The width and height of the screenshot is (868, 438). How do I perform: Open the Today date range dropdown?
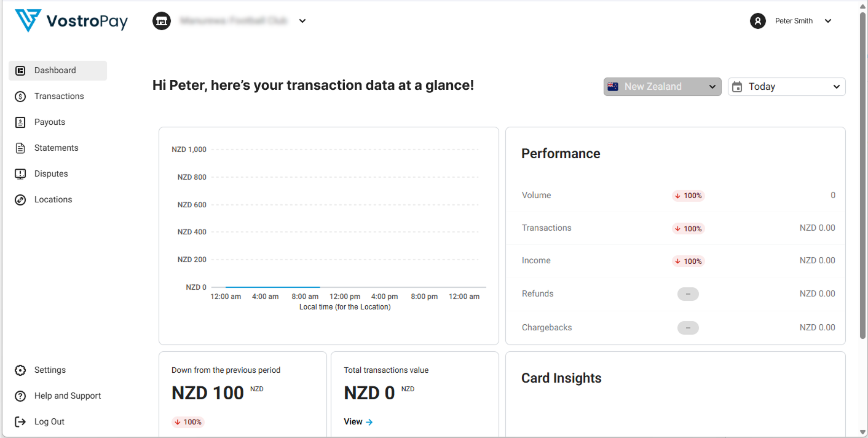[x=787, y=87]
